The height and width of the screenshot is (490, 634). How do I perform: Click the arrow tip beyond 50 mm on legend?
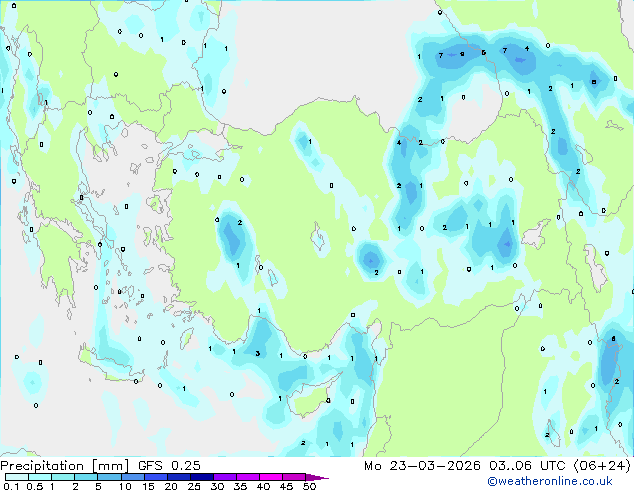[x=317, y=477]
